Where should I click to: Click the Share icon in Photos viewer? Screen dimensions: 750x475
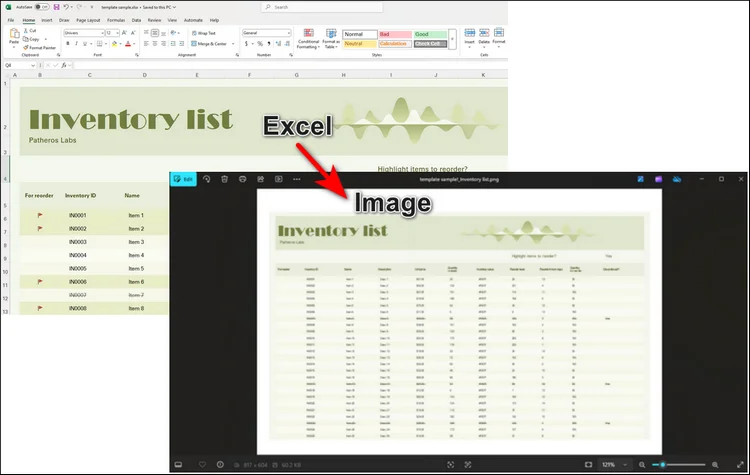(x=261, y=179)
